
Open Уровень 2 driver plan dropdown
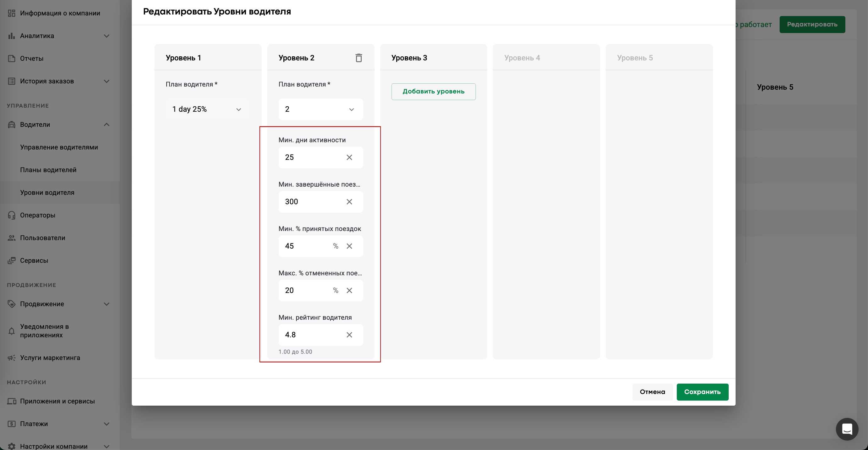(320, 109)
